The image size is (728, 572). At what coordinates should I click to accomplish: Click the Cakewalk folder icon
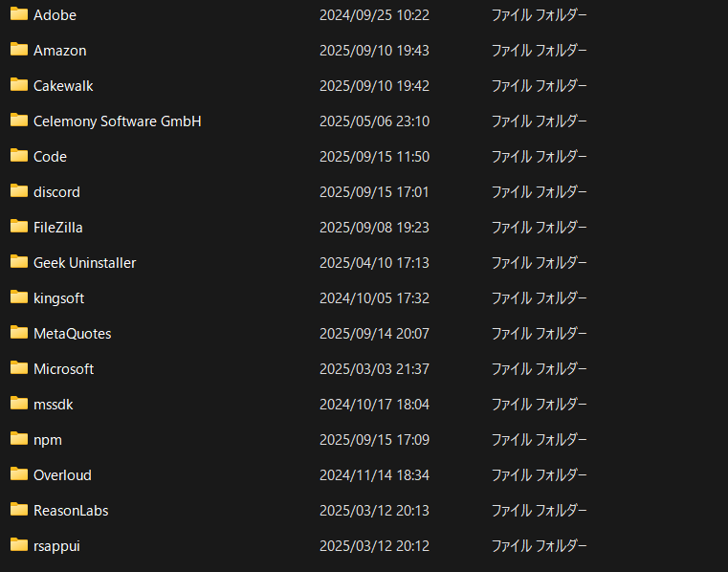click(x=19, y=85)
